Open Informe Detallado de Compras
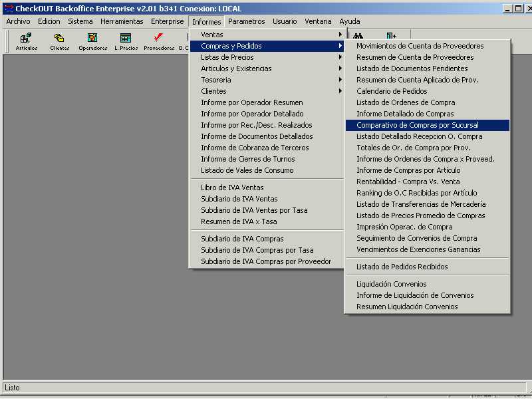 (428, 114)
